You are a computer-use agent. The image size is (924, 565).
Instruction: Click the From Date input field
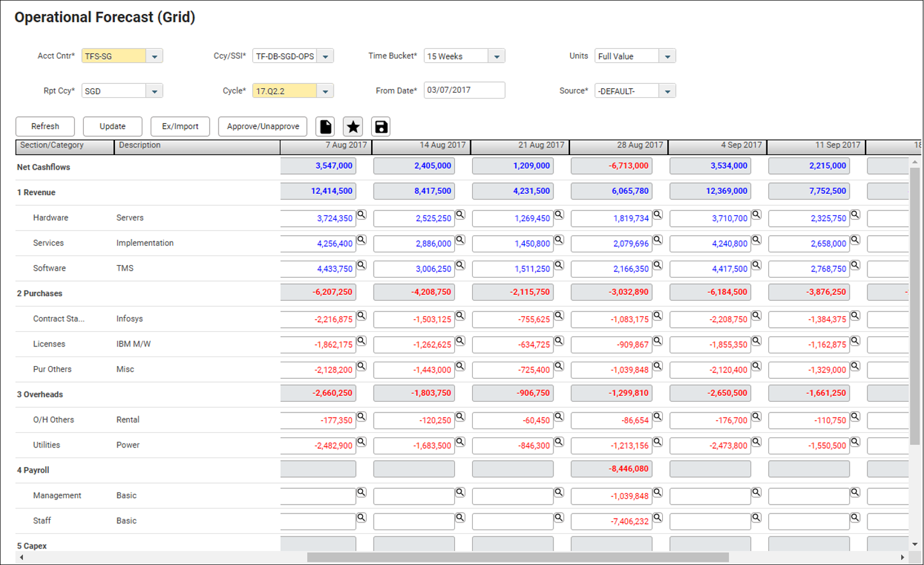coord(464,90)
